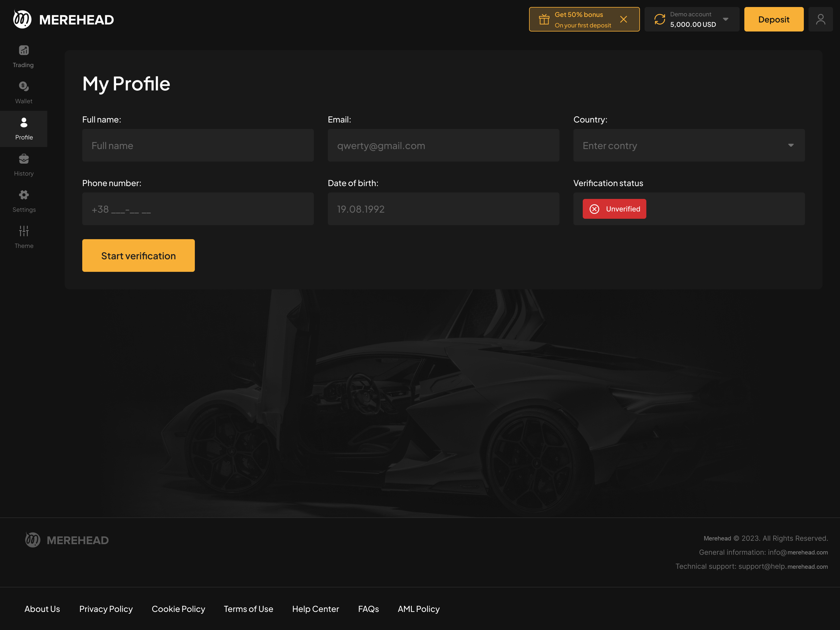Click the Date of birth field
Viewport: 840px width, 630px height.
point(443,209)
